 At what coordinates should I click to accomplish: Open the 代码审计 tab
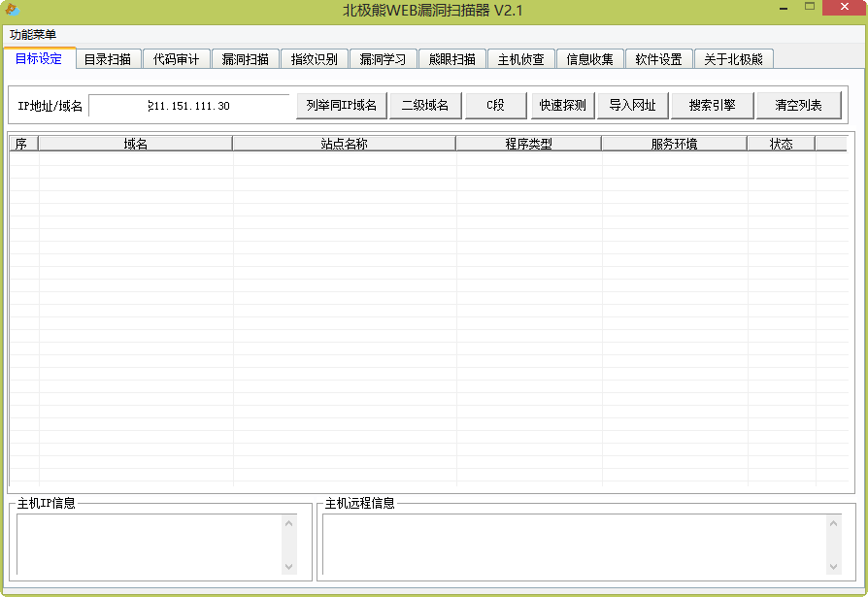(x=176, y=59)
